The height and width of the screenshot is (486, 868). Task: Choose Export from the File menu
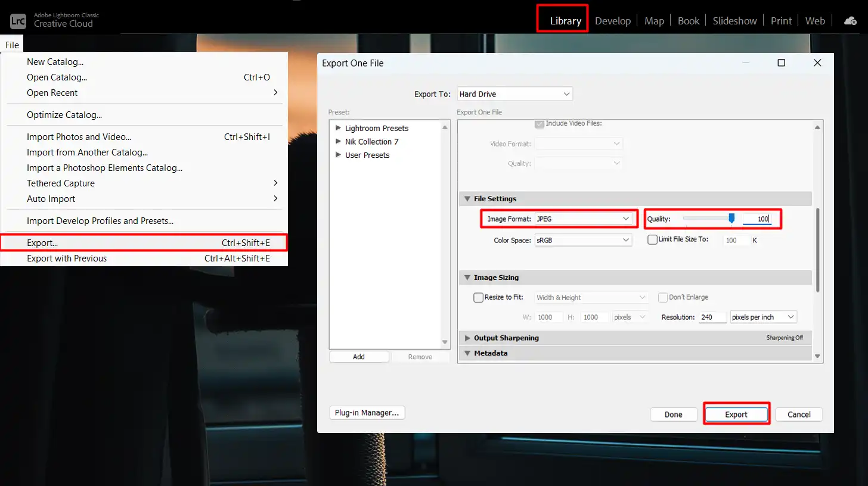(x=144, y=243)
